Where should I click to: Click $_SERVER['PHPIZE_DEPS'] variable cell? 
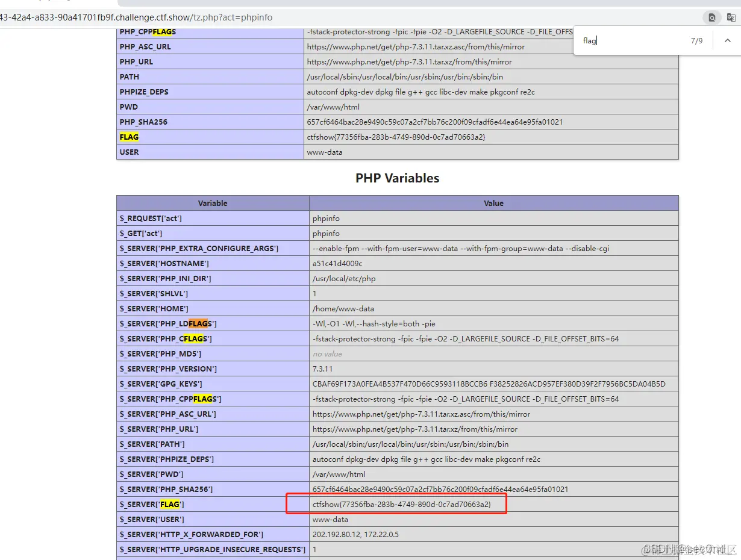click(x=213, y=459)
